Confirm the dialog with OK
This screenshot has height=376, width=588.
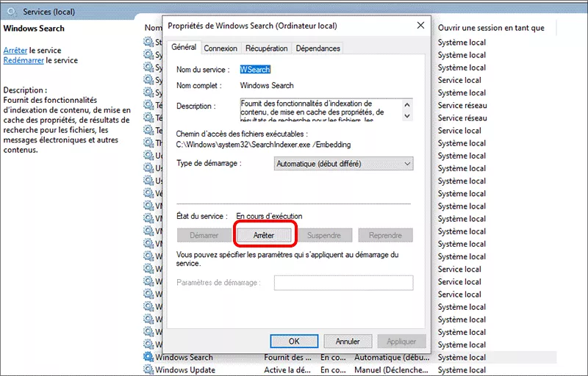(x=293, y=341)
